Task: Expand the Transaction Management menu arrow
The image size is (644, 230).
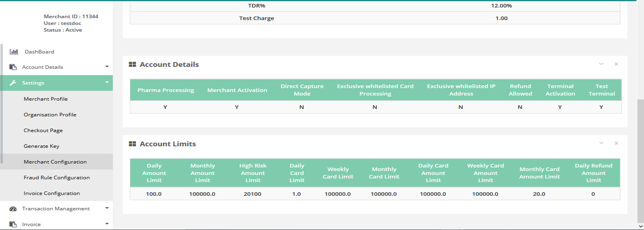Action: click(x=107, y=208)
